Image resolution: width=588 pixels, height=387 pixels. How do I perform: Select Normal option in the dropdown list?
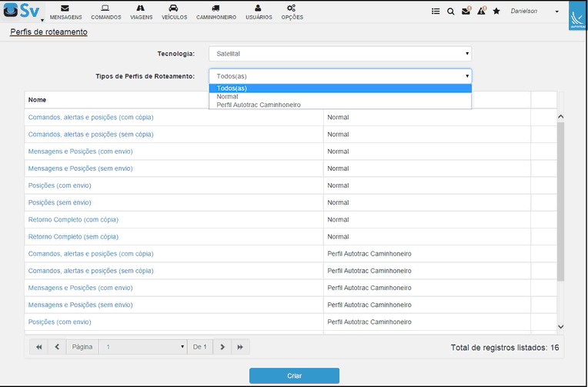click(340, 96)
